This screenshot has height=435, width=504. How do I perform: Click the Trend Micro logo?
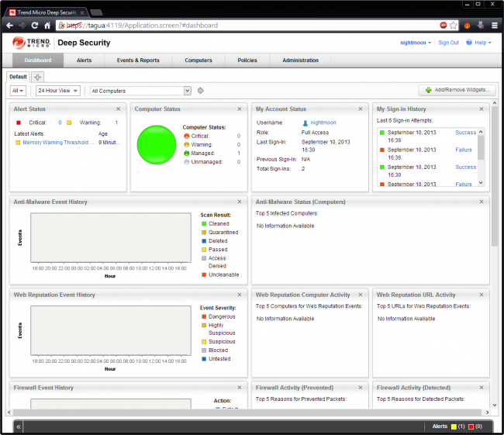pyautogui.click(x=32, y=43)
